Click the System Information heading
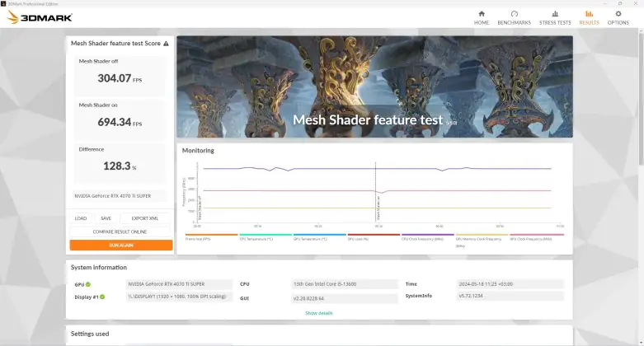 tap(99, 268)
